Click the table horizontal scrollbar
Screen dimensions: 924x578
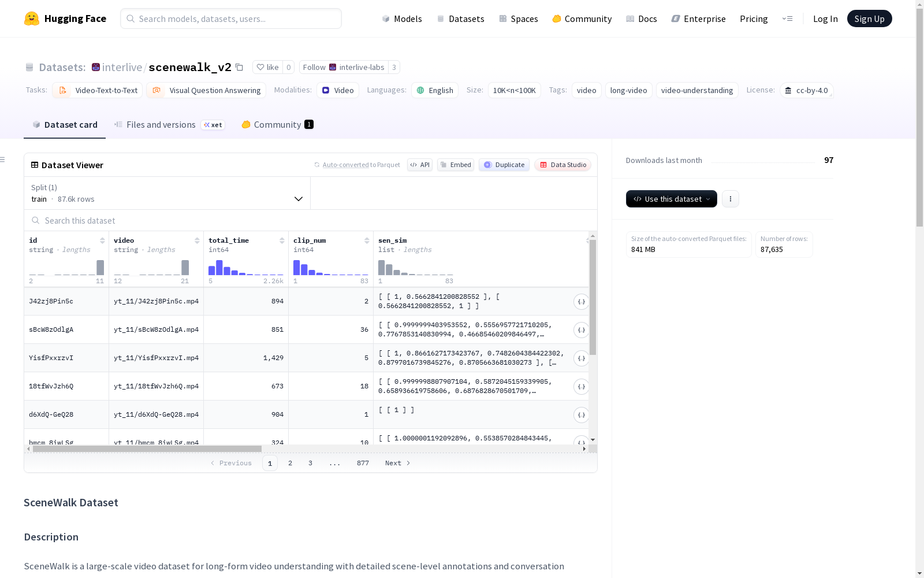coord(147,449)
